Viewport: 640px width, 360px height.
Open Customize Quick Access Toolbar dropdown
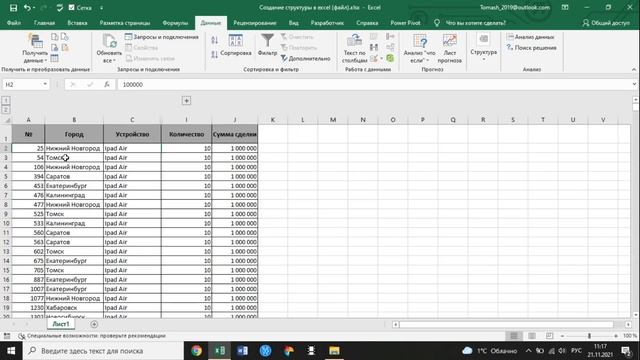[x=101, y=8]
